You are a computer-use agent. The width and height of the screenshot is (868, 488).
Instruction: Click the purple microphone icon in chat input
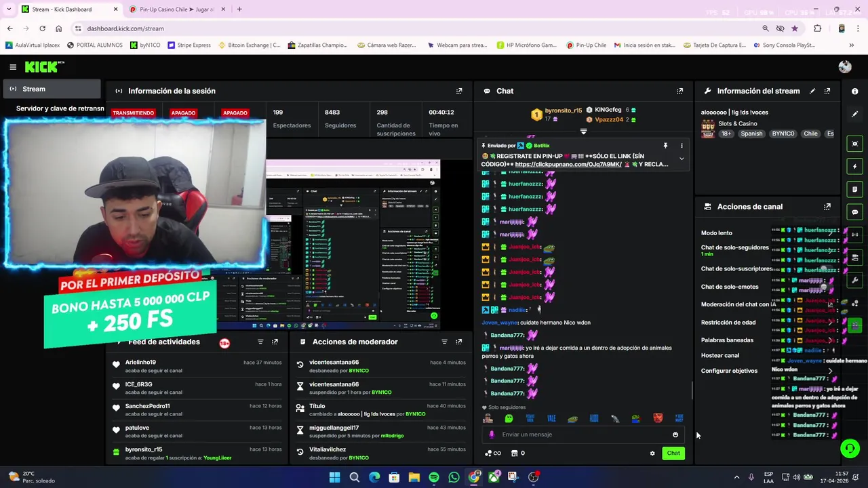pos(492,434)
